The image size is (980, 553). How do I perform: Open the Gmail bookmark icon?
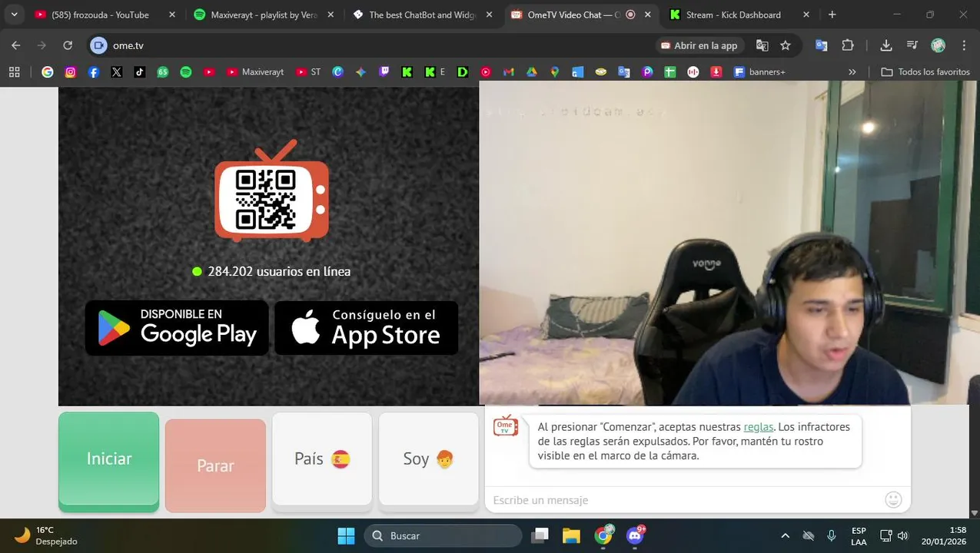(x=508, y=71)
